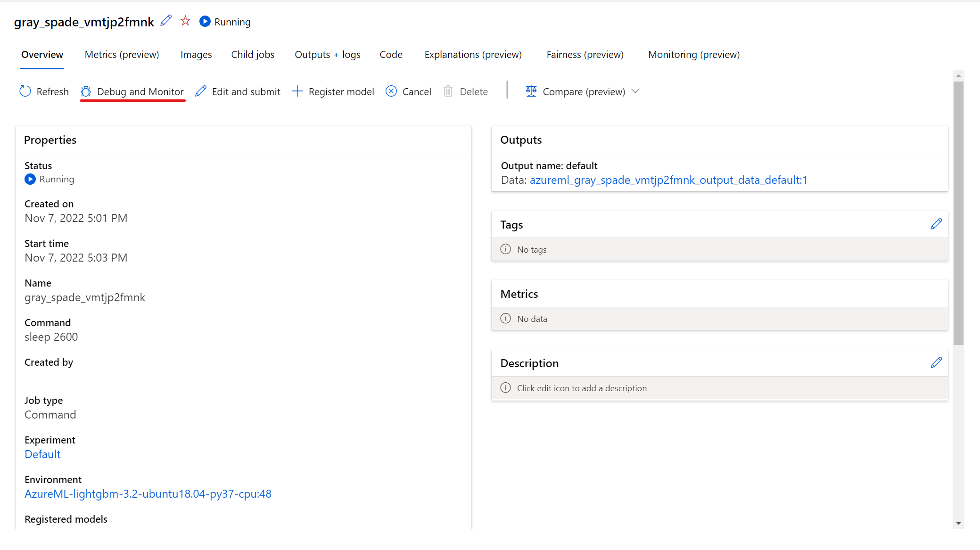980x550 pixels.
Task: Click the Child jobs tab
Action: point(253,54)
